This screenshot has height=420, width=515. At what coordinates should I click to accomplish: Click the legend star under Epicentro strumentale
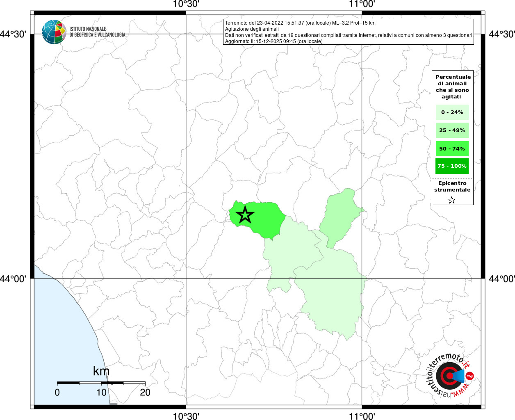(452, 200)
